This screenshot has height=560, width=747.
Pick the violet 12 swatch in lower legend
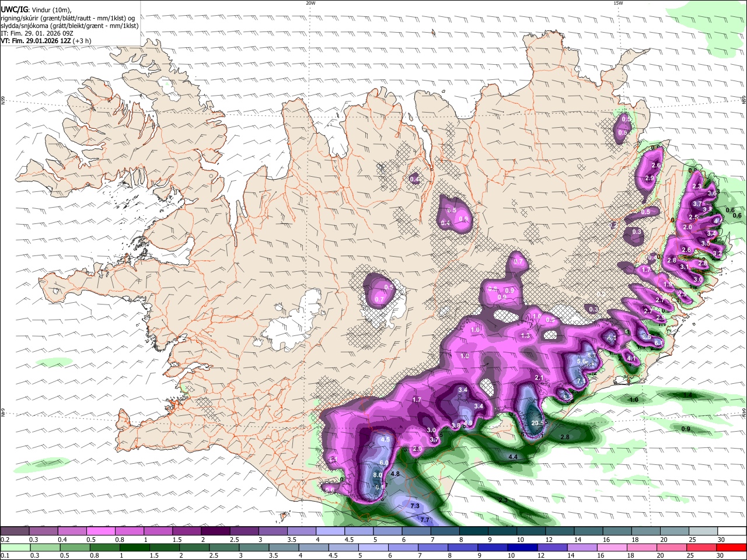click(552, 547)
